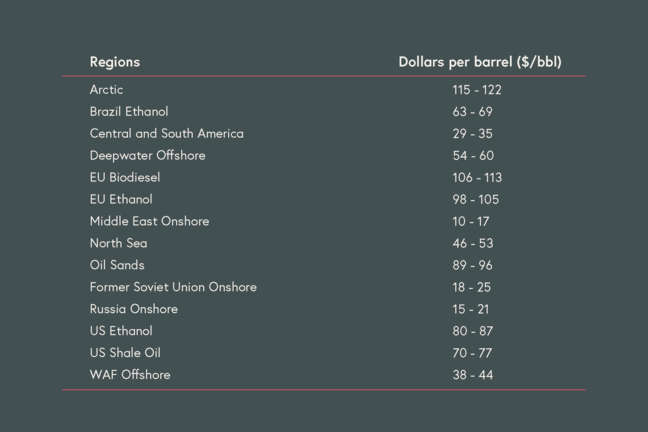Select the Oil Sands row label
The height and width of the screenshot is (432, 648).
(117, 266)
